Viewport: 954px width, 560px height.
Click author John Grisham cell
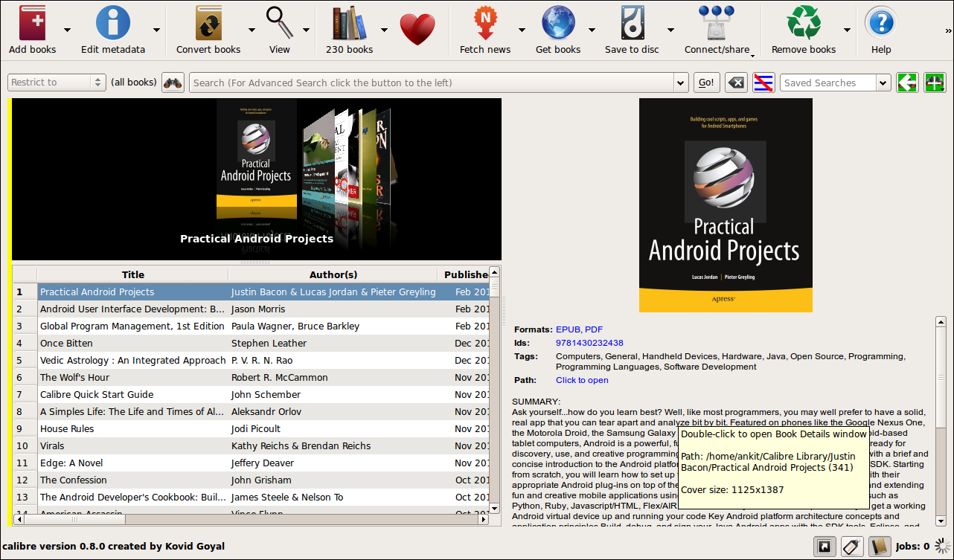click(333, 480)
